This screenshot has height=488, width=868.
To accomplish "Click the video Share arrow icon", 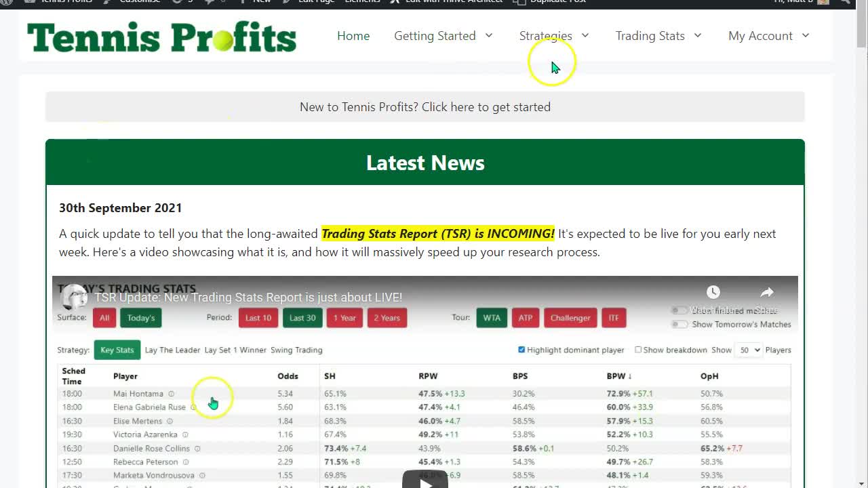I will point(767,292).
